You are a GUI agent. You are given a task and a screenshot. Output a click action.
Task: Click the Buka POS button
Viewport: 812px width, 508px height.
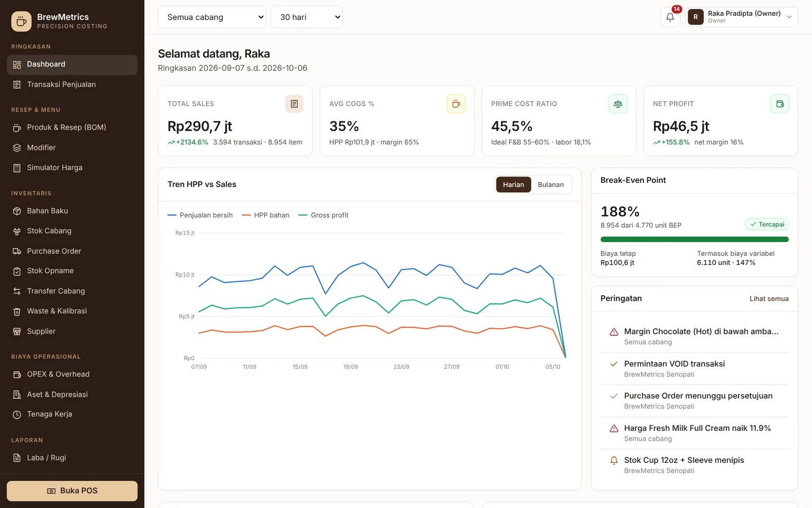tap(72, 491)
